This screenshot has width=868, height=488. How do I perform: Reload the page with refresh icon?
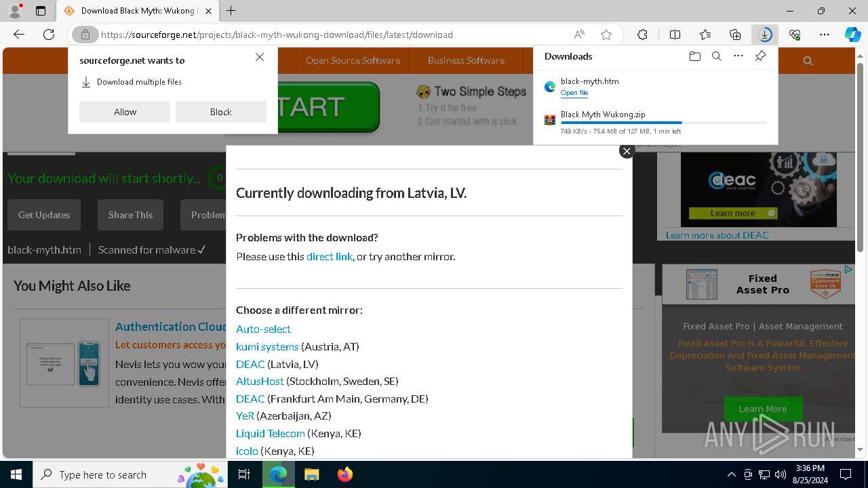tap(49, 35)
